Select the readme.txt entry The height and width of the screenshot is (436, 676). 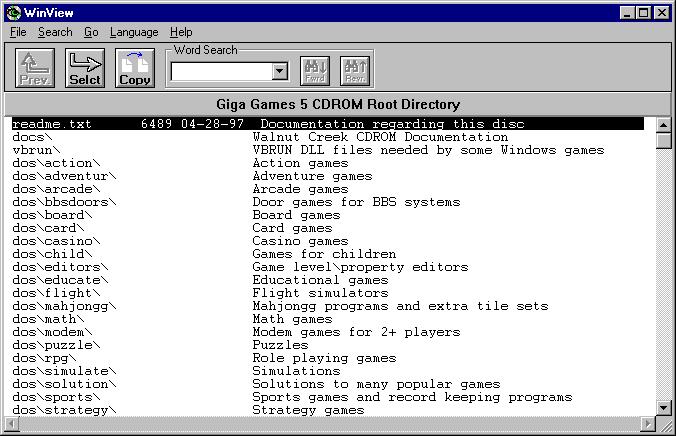(x=52, y=124)
